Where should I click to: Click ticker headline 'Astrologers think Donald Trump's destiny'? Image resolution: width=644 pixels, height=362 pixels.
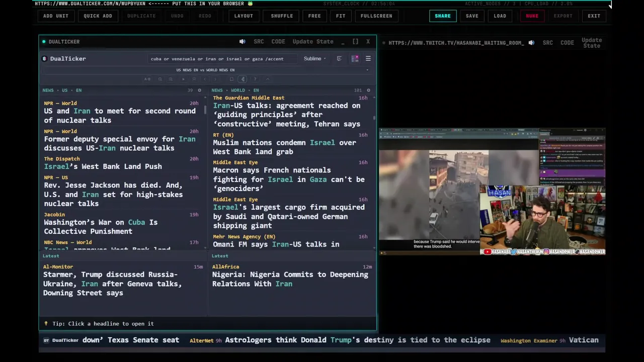coord(358,340)
